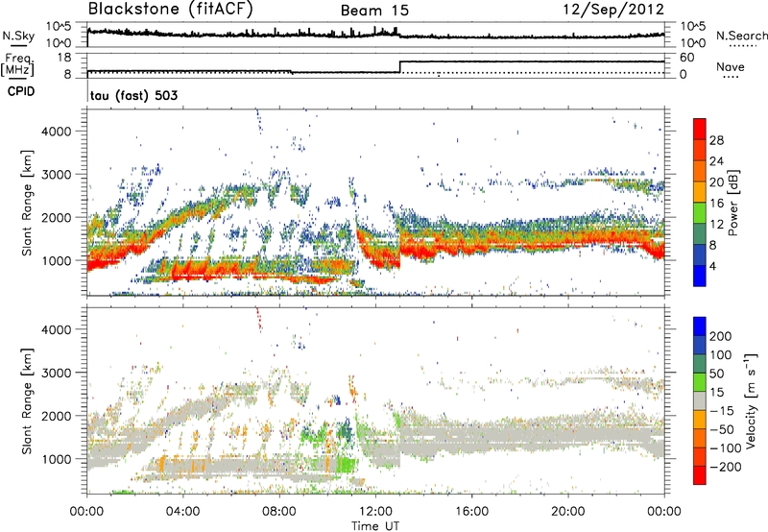Click the "20:00" time tick label
This screenshot has width=768, height=532.
[567, 512]
